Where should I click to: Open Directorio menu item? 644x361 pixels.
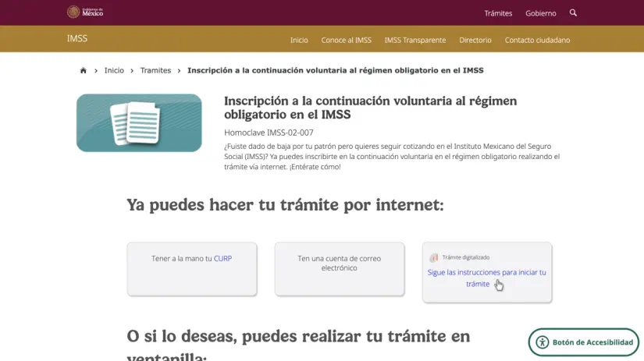[x=475, y=40]
